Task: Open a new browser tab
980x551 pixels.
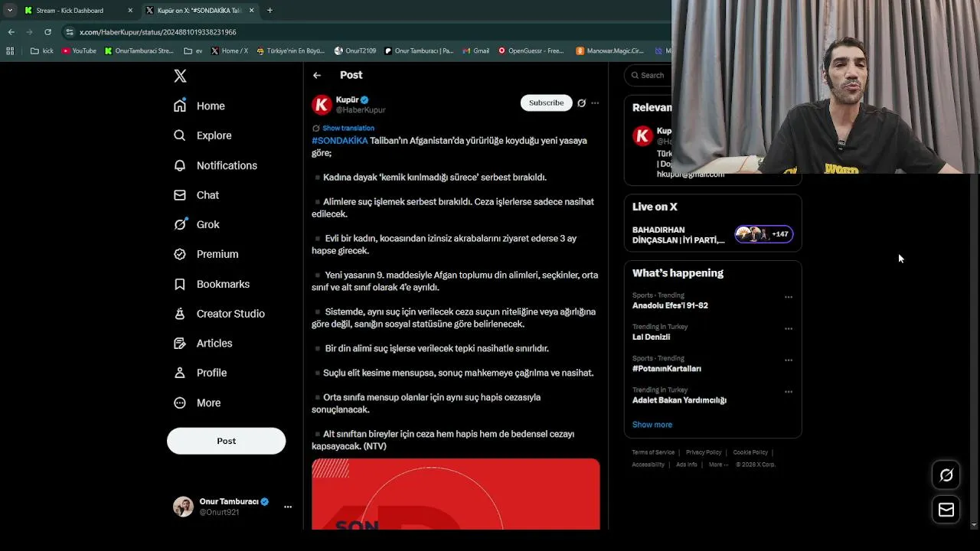Action: [269, 11]
